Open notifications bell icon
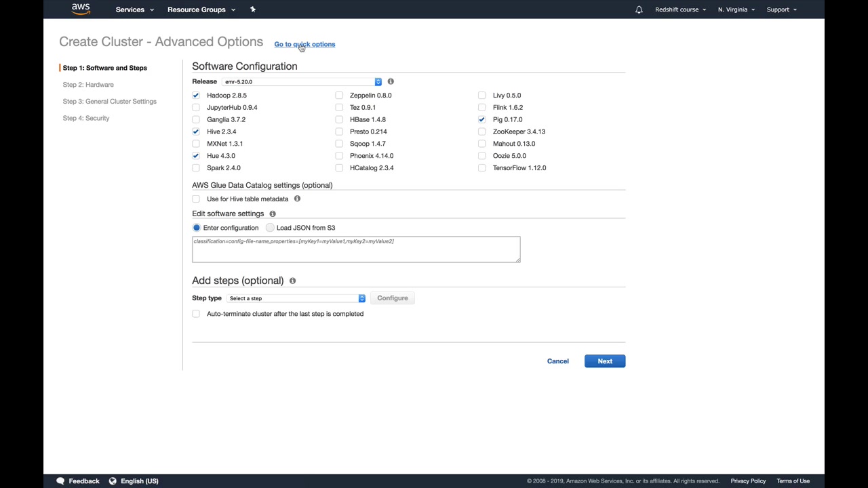868x488 pixels. (639, 9)
